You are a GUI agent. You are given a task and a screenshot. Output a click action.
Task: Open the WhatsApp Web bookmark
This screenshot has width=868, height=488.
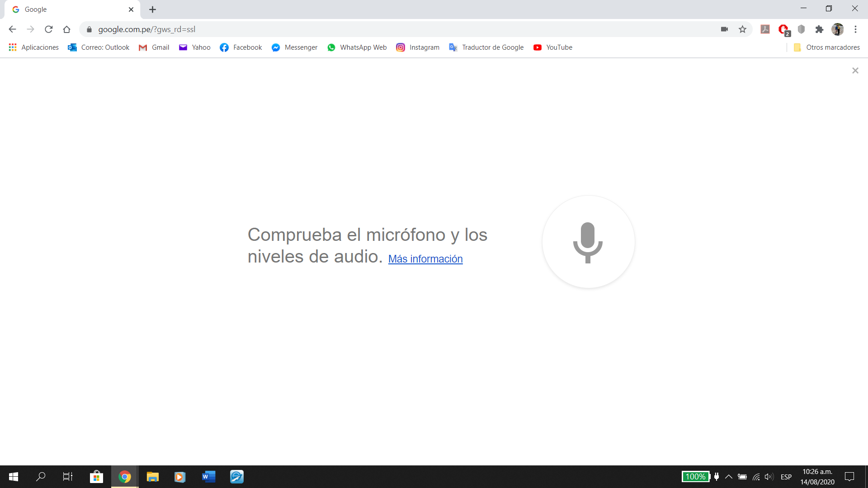tap(357, 47)
